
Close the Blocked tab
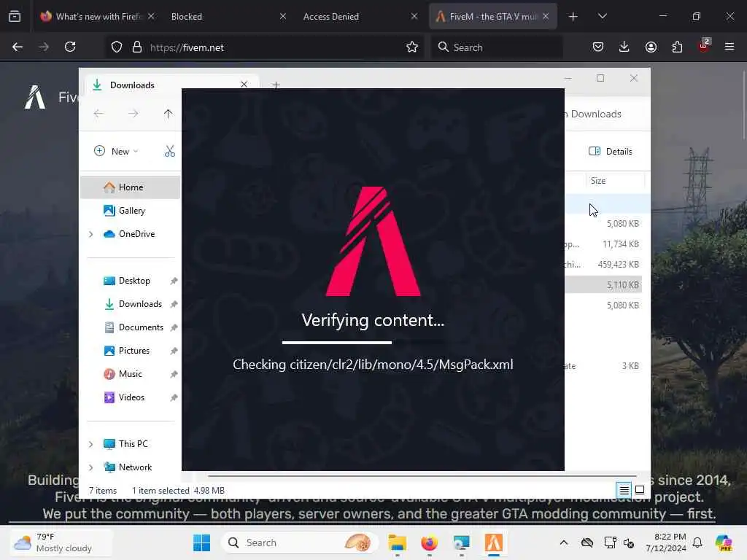pyautogui.click(x=283, y=17)
